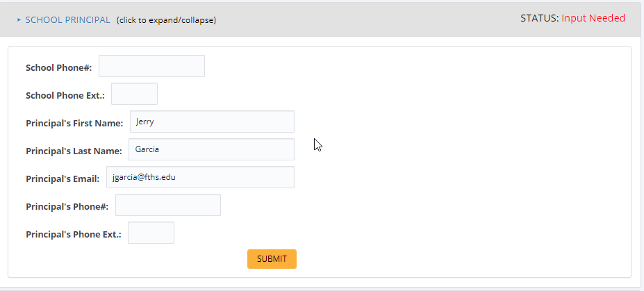Click the "STATUS:" label in the header
644x291 pixels.
coord(539,18)
